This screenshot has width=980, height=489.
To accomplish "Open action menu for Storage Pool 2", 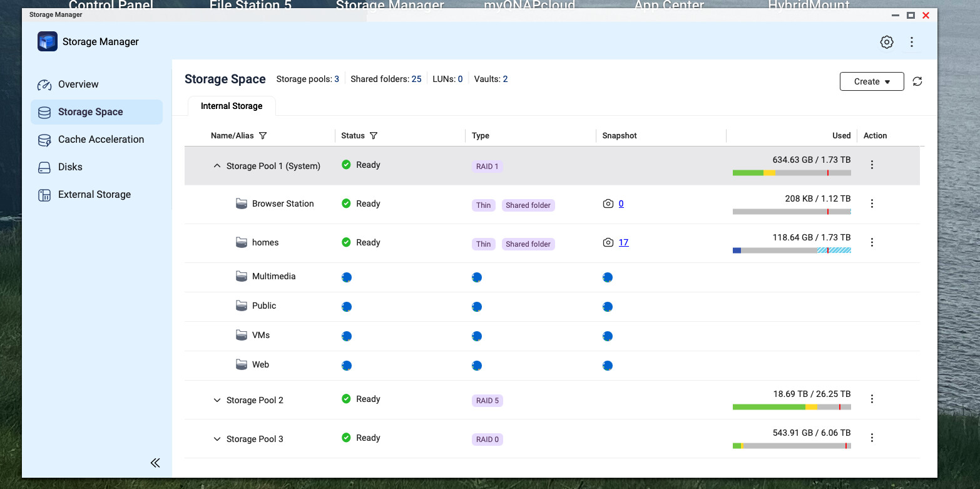I will tap(872, 399).
